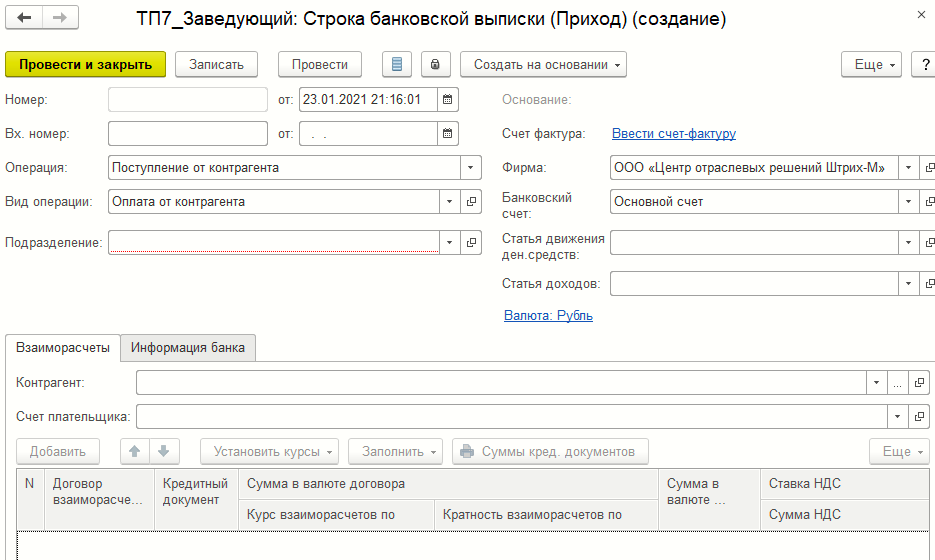This screenshot has width=935, height=560.
Task: Click the forward navigation arrow
Action: coord(59,19)
